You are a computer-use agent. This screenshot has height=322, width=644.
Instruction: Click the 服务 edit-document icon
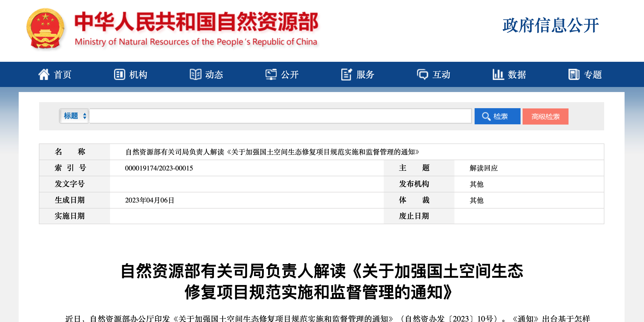[347, 74]
